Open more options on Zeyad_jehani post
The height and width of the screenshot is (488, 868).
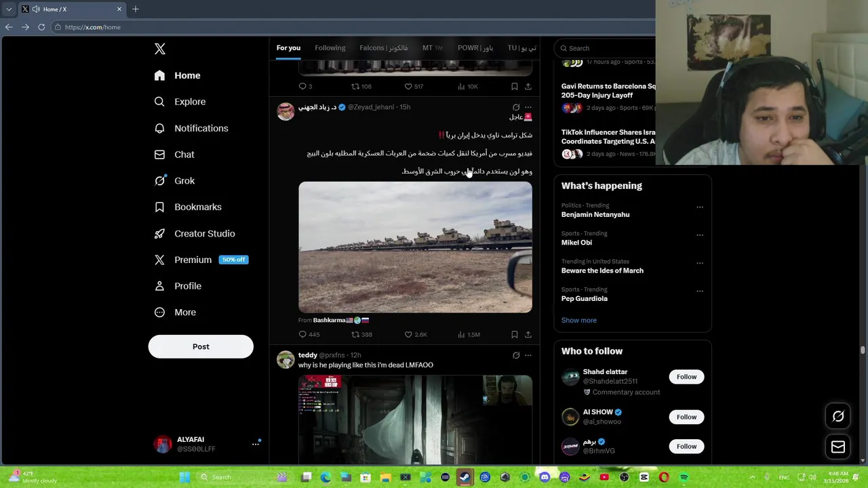(x=528, y=107)
